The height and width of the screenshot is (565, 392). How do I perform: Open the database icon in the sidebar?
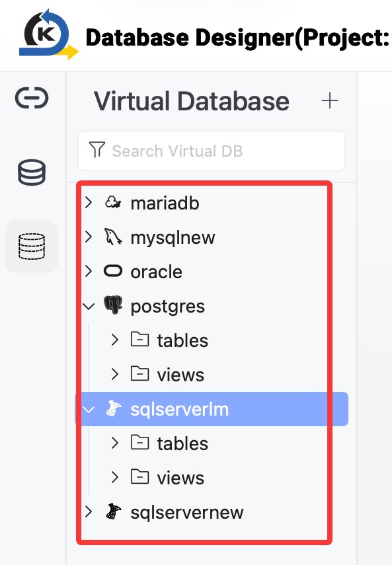tap(32, 172)
